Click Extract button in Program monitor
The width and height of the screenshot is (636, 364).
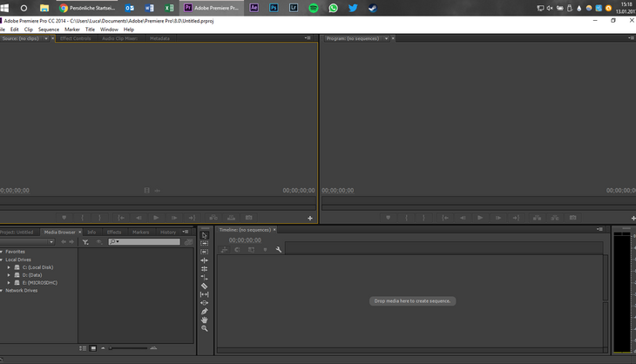click(555, 218)
